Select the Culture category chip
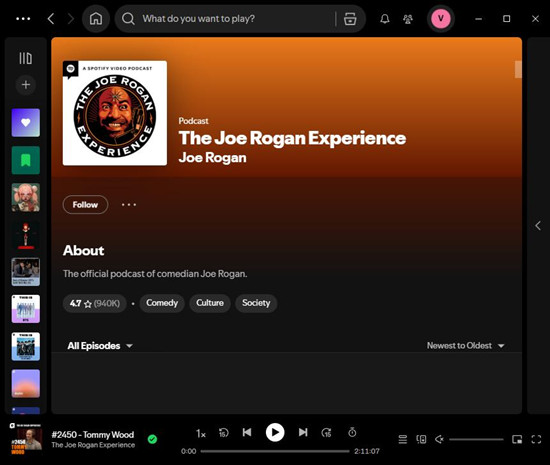The width and height of the screenshot is (550, 465). pyautogui.click(x=210, y=303)
